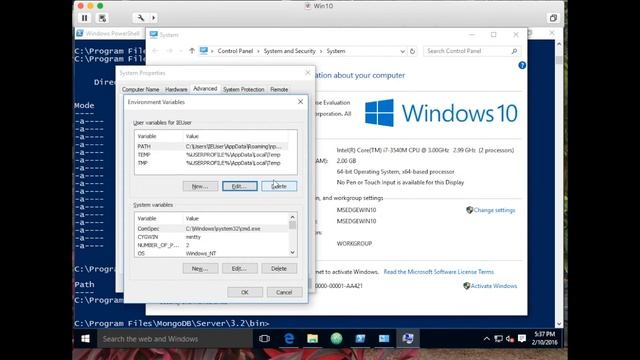Select the TEMP user variable row
This screenshot has width=640, height=360.
click(212, 155)
